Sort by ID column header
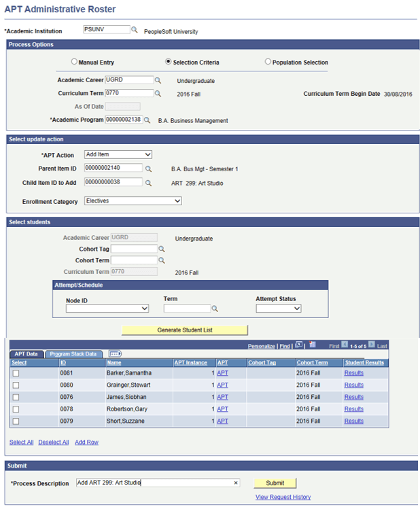420x507 pixels. [x=63, y=363]
